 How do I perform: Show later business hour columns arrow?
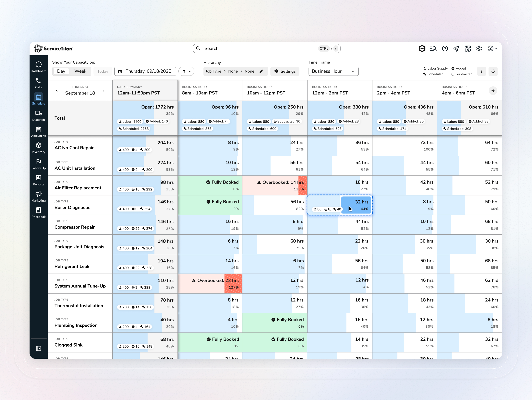(493, 91)
